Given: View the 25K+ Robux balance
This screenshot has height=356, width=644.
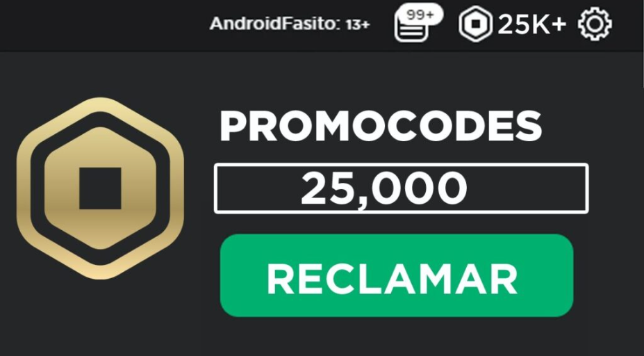Looking at the screenshot, I should click(x=532, y=24).
